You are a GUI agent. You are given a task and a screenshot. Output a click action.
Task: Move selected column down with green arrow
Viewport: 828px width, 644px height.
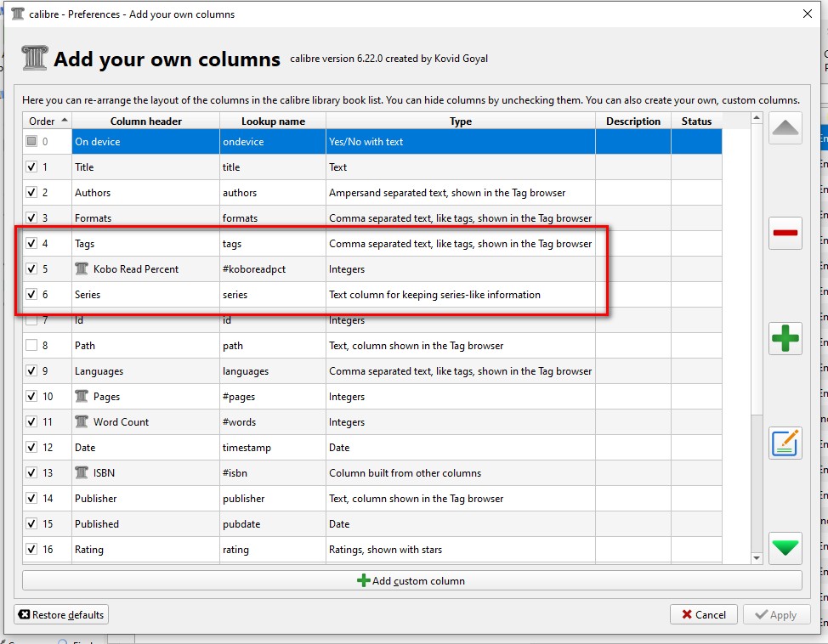(x=785, y=548)
